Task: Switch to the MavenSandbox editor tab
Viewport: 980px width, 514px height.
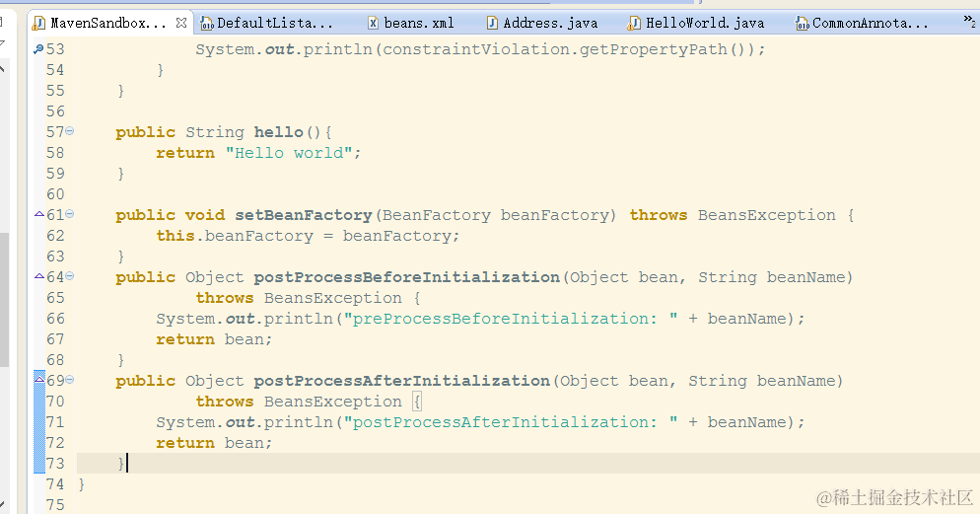Action: pos(108,23)
